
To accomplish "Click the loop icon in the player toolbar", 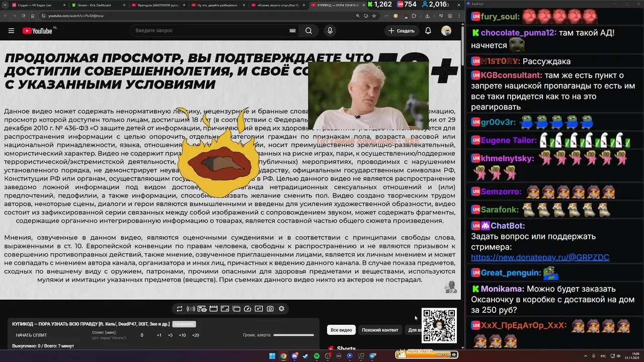I will (180, 309).
